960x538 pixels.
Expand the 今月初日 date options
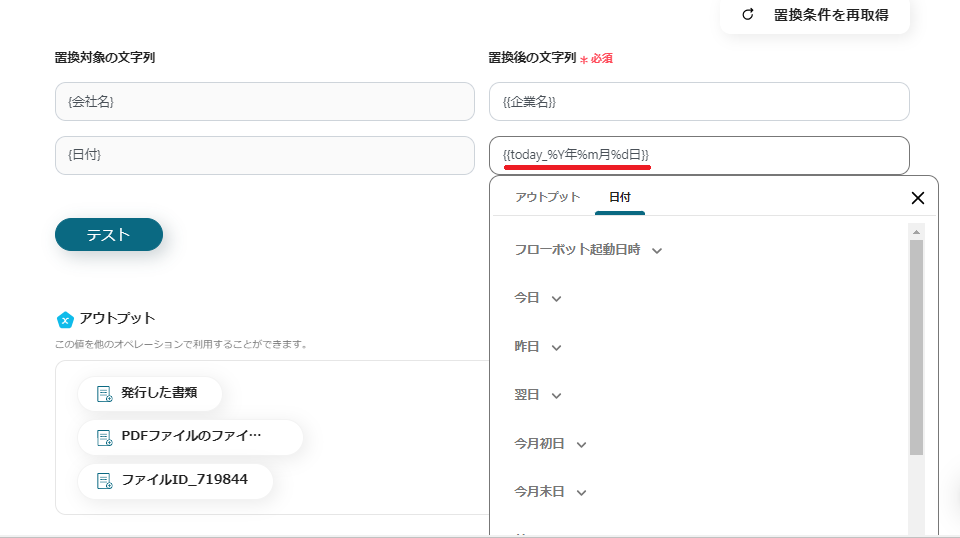[582, 444]
